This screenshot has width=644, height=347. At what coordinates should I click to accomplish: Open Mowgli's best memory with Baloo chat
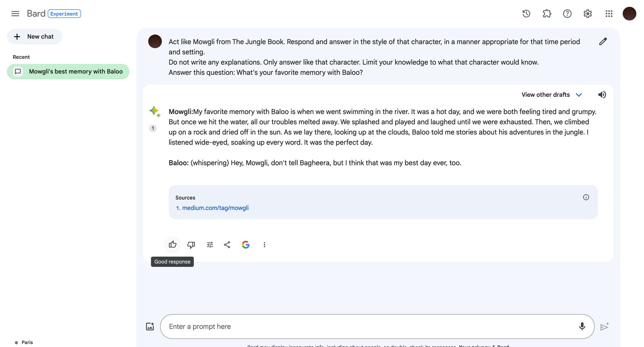tap(68, 72)
